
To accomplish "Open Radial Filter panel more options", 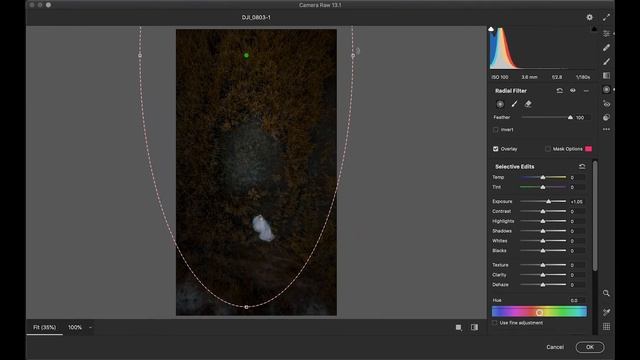I will (x=586, y=91).
